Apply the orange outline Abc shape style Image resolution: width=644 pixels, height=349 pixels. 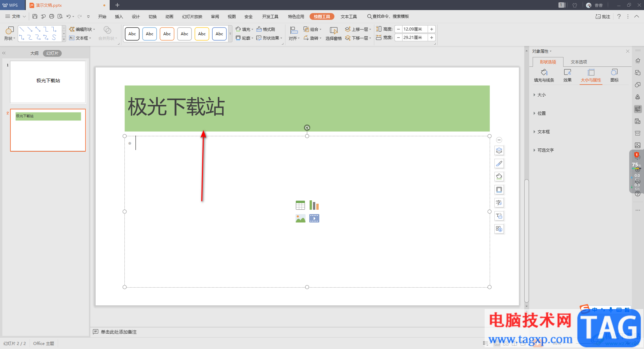(x=167, y=34)
